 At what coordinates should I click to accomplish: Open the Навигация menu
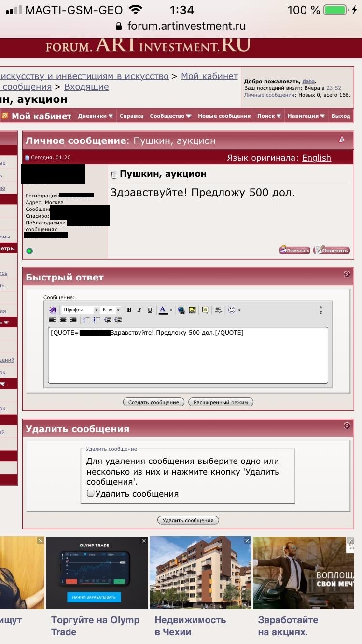pyautogui.click(x=306, y=116)
